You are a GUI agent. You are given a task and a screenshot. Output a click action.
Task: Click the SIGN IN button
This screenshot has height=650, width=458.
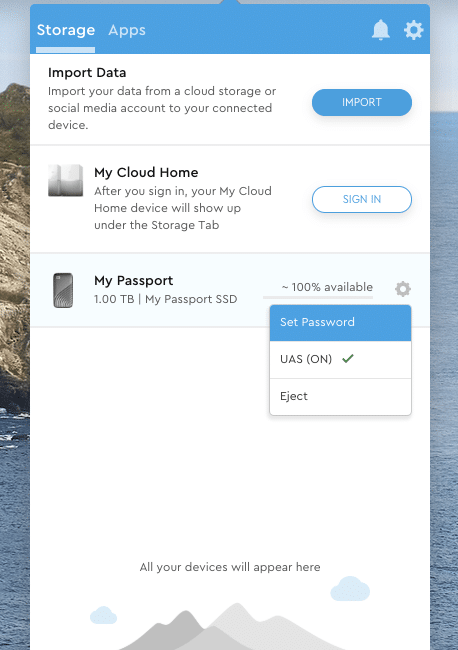tap(362, 199)
